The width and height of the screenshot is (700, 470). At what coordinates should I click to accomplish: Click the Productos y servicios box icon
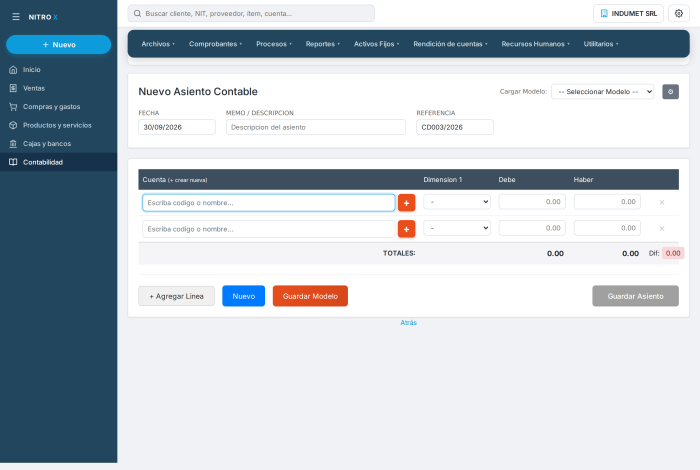pos(13,125)
